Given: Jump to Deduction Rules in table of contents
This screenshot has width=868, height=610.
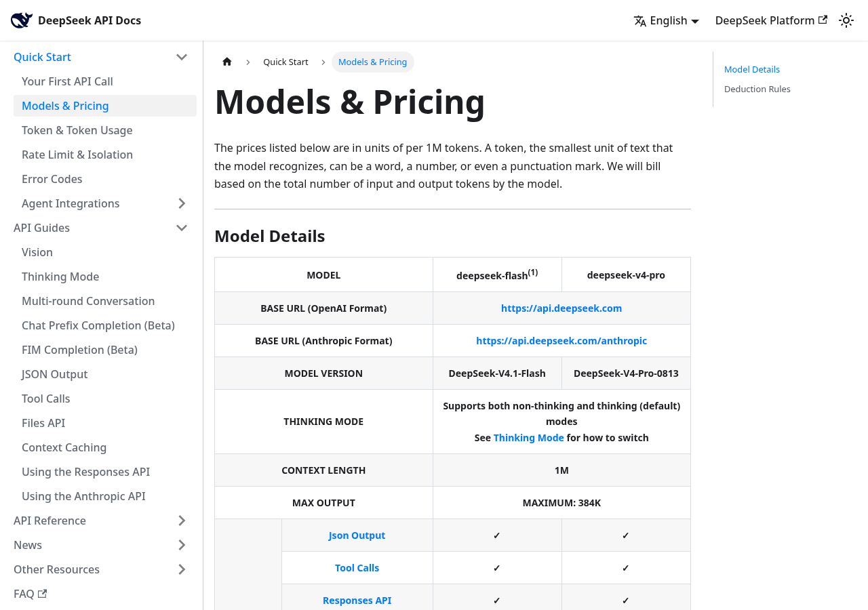Looking at the screenshot, I should click(x=757, y=89).
